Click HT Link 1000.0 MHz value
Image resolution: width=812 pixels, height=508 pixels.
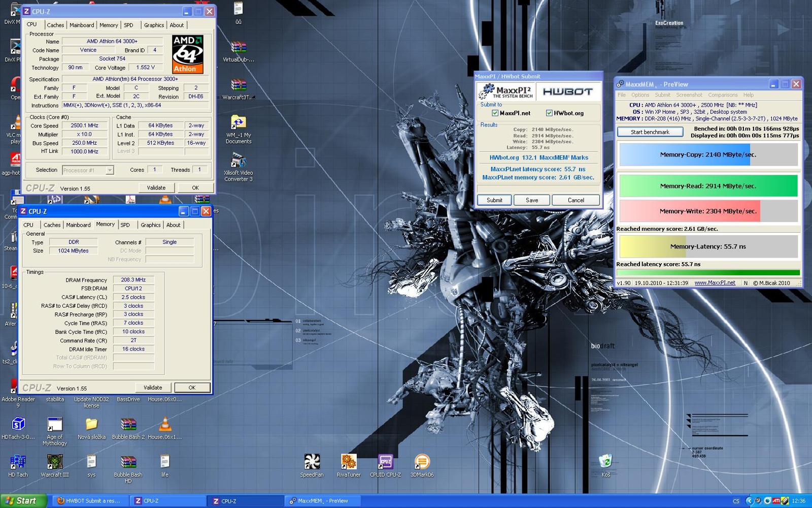(x=85, y=151)
